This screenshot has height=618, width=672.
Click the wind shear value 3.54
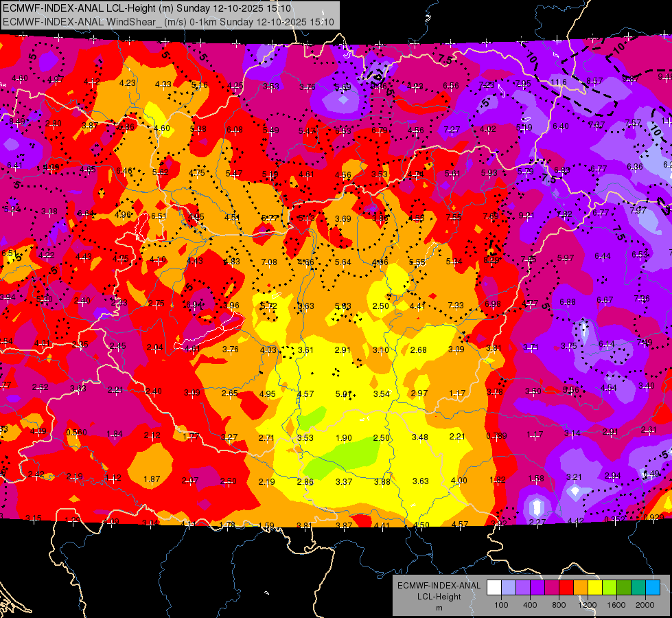coord(382,393)
